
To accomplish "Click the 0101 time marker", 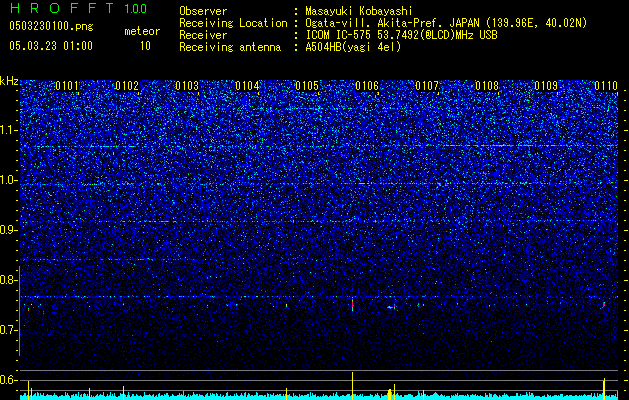I will (x=67, y=86).
